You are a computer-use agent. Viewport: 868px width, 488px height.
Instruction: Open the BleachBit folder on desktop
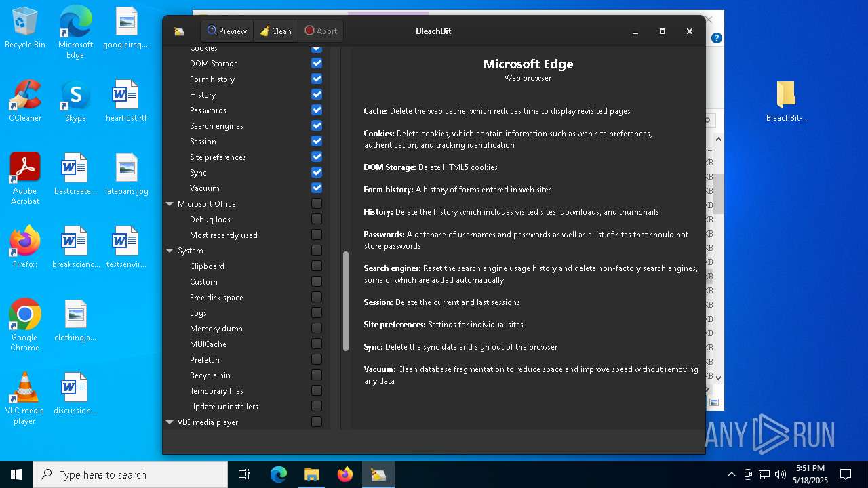pos(787,101)
